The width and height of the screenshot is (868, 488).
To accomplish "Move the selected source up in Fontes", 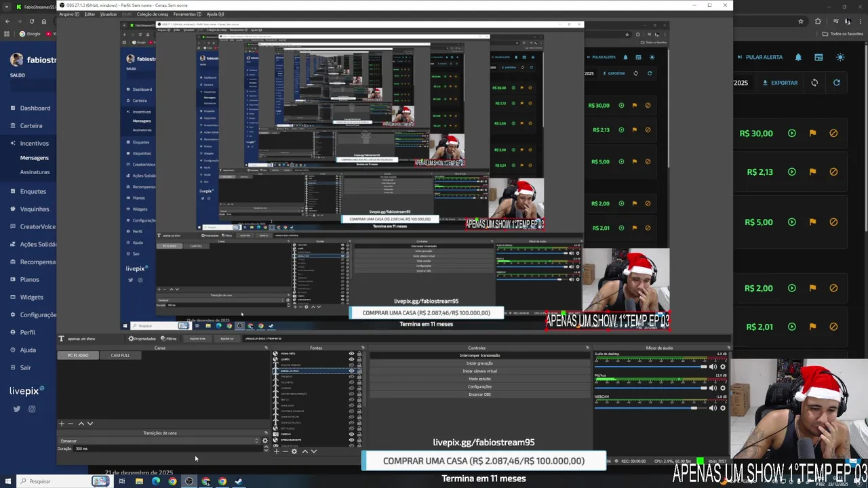I will pyautogui.click(x=304, y=451).
